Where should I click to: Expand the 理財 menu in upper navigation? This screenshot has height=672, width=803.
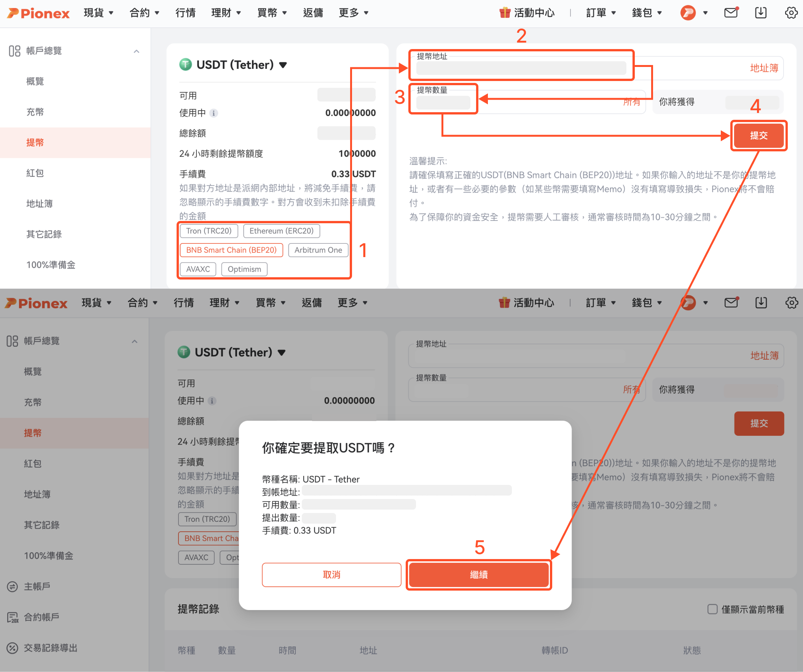(x=226, y=13)
